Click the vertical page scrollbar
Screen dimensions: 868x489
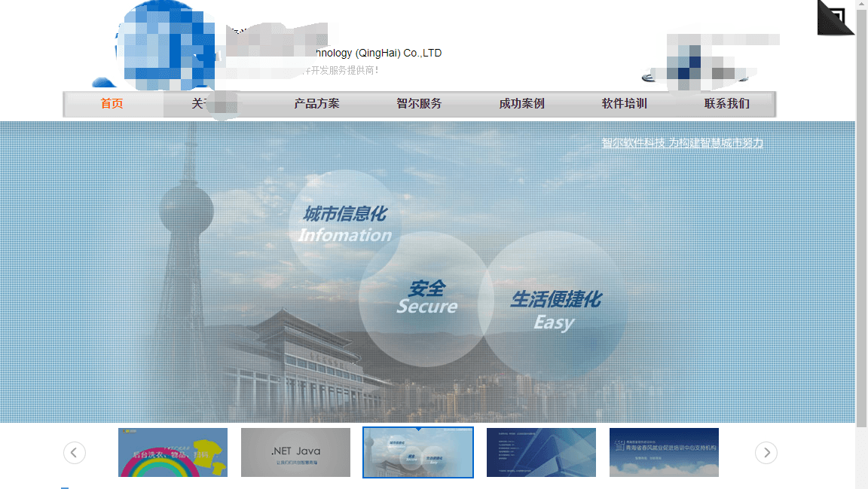[x=861, y=226]
